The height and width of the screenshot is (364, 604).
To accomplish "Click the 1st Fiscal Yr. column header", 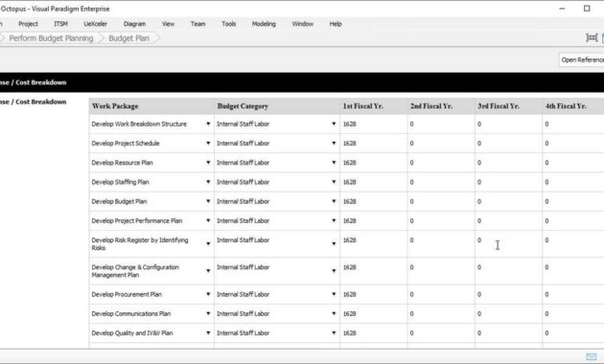I will (374, 106).
